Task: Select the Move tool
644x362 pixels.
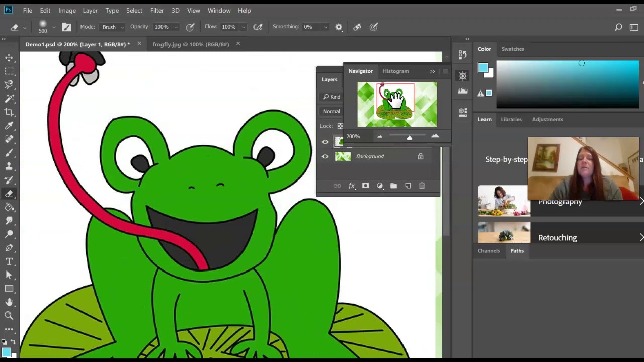Action: pos(9,58)
